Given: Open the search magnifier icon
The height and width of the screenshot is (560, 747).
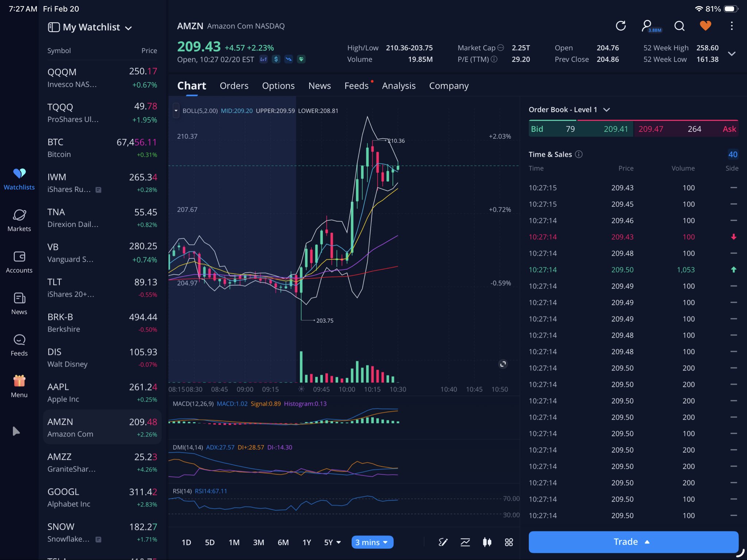Looking at the screenshot, I should click(679, 26).
